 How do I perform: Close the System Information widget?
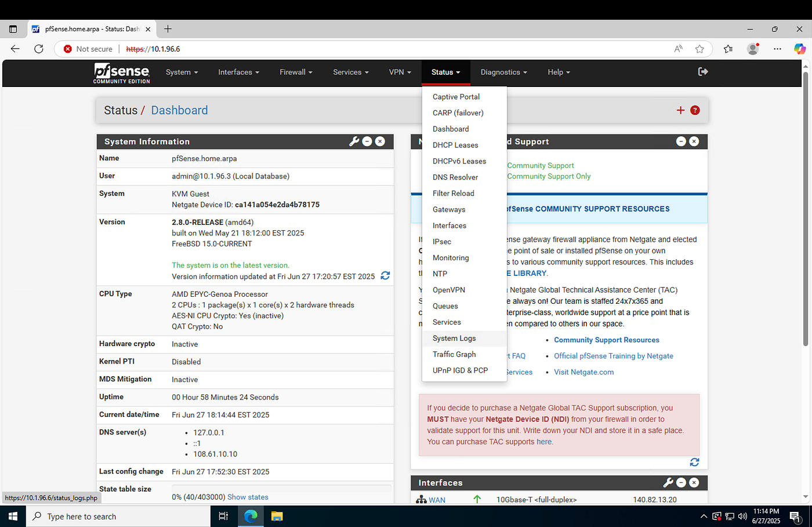(380, 141)
